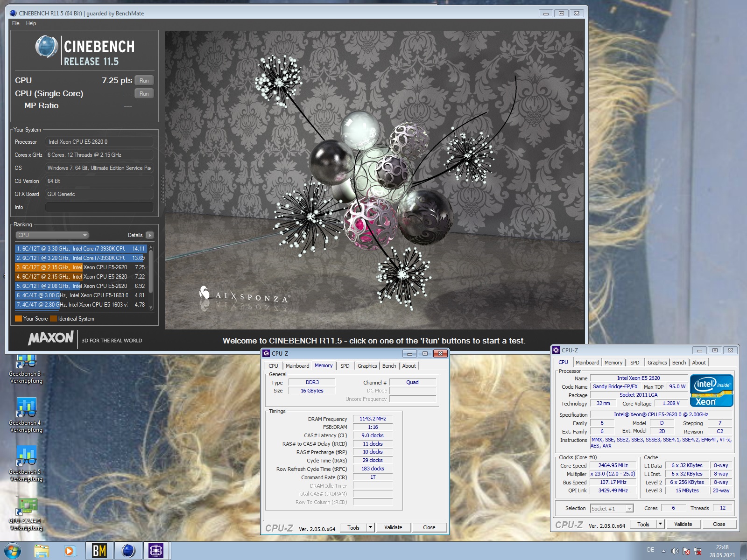The width and height of the screenshot is (747, 560).
Task: Click Tools button in right CPU-Z window
Action: click(643, 524)
